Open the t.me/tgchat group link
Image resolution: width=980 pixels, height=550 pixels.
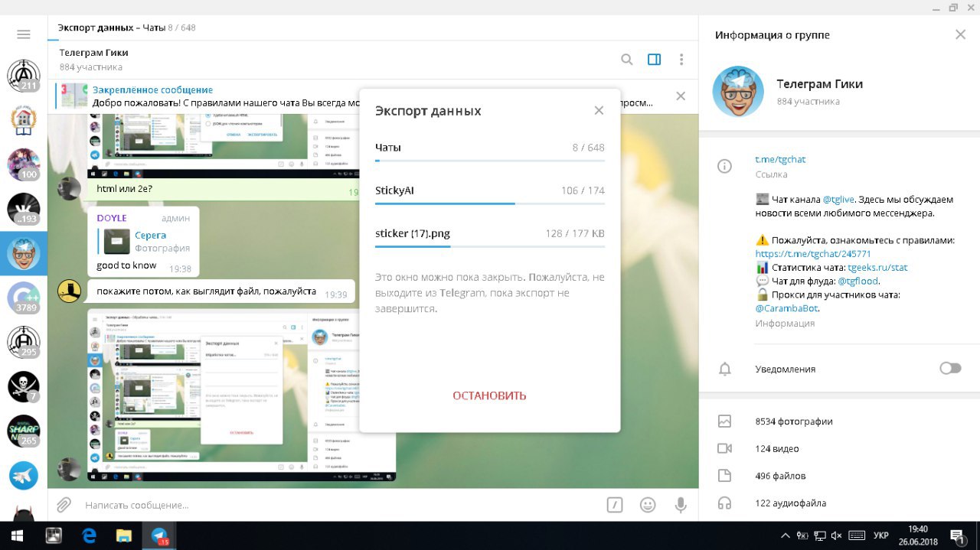(x=780, y=159)
